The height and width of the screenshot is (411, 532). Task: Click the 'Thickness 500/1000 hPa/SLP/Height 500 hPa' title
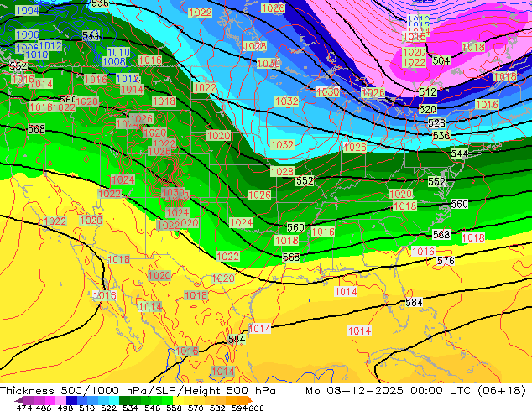(138, 391)
